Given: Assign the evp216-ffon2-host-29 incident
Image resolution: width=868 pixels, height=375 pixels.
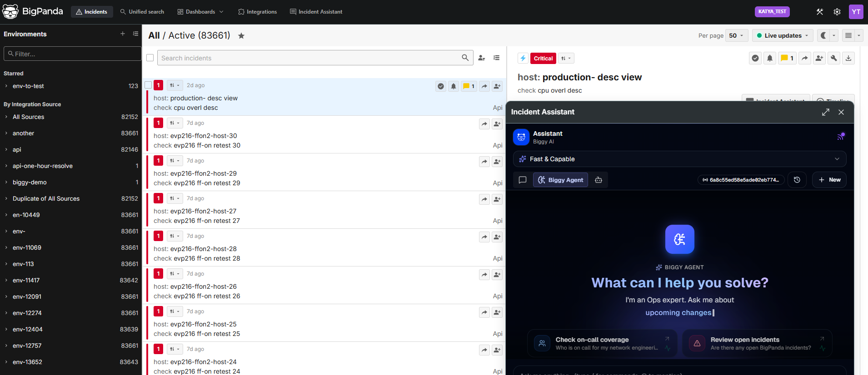Looking at the screenshot, I should pos(497,162).
